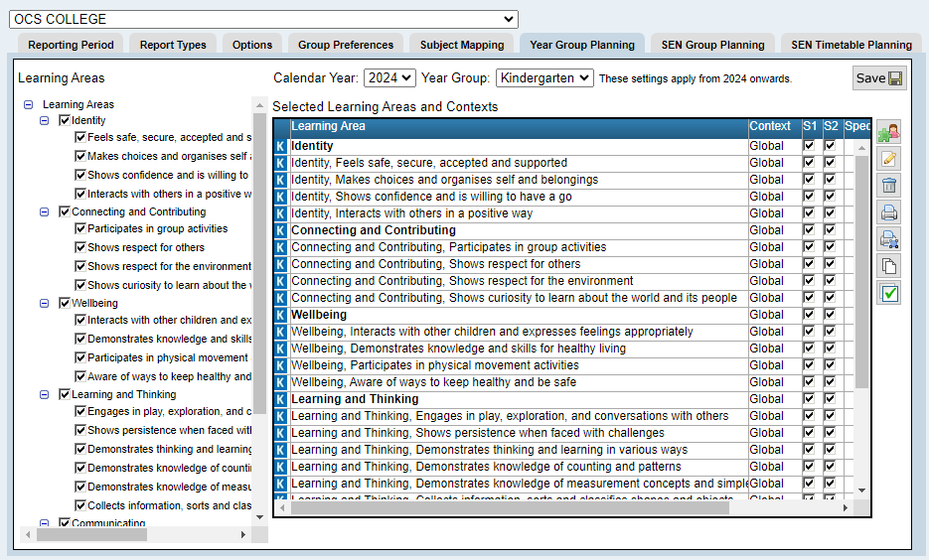This screenshot has width=929, height=560.
Task: Toggle the Learning and Thinking tree checkbox
Action: (65, 394)
